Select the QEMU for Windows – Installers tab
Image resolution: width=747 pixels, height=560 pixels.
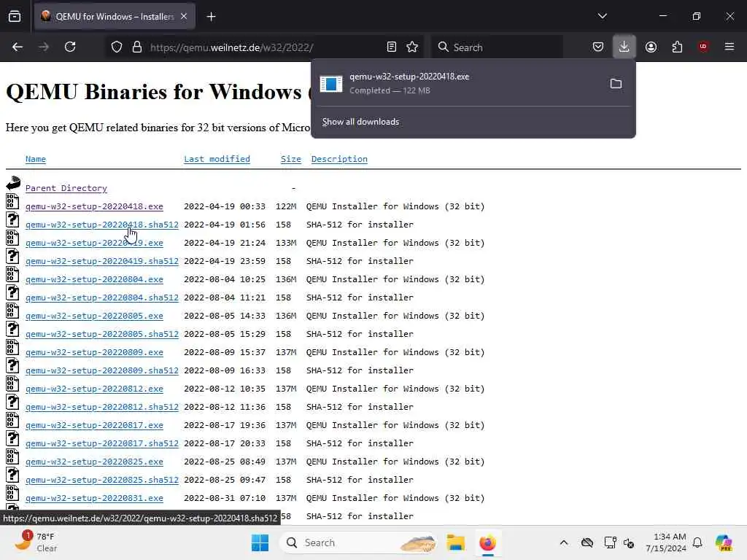(x=115, y=16)
